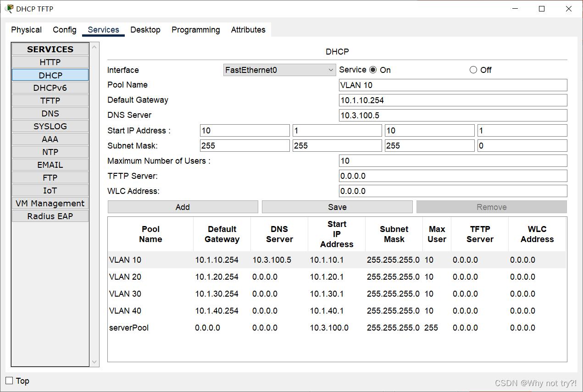The width and height of the screenshot is (583, 392).
Task: Click the Pool Name column header
Action: pos(150,234)
